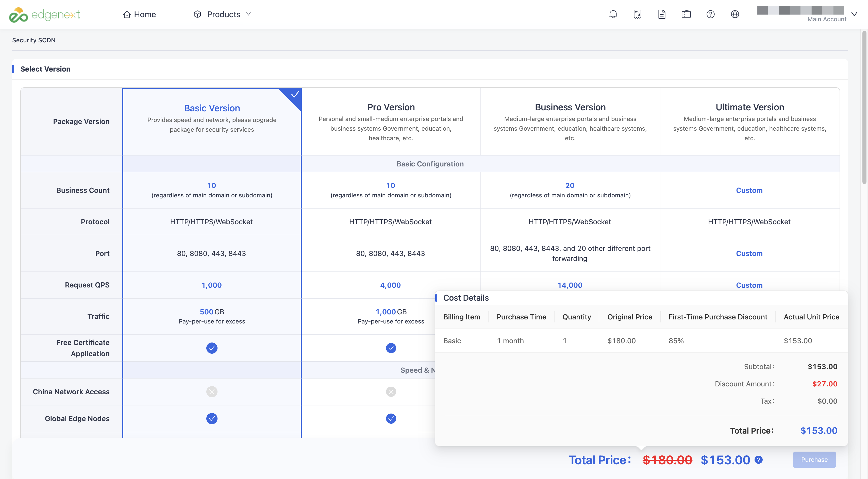Expand the Main Account dropdown arrow
Screen dimensions: 868x479
[x=854, y=14]
